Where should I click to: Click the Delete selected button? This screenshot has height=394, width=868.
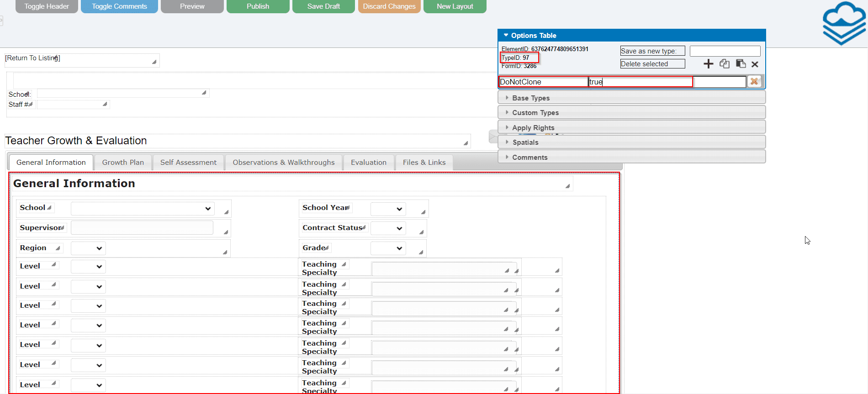652,64
